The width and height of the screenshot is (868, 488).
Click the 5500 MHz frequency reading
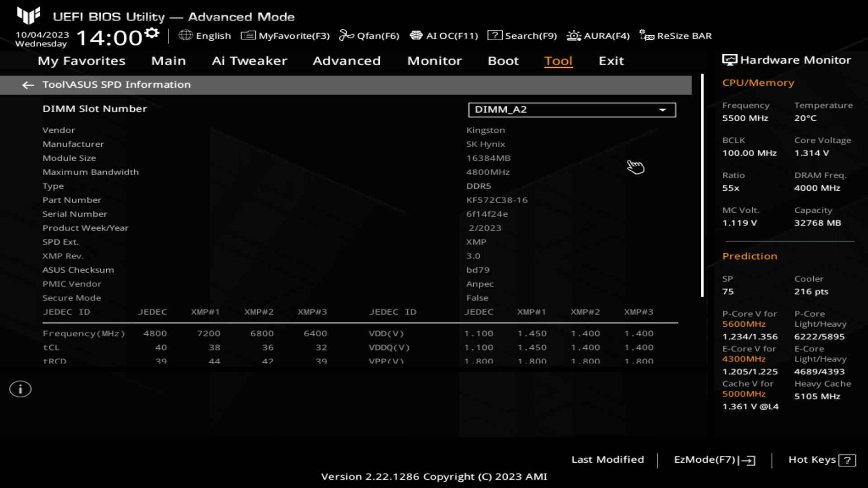[x=745, y=118]
